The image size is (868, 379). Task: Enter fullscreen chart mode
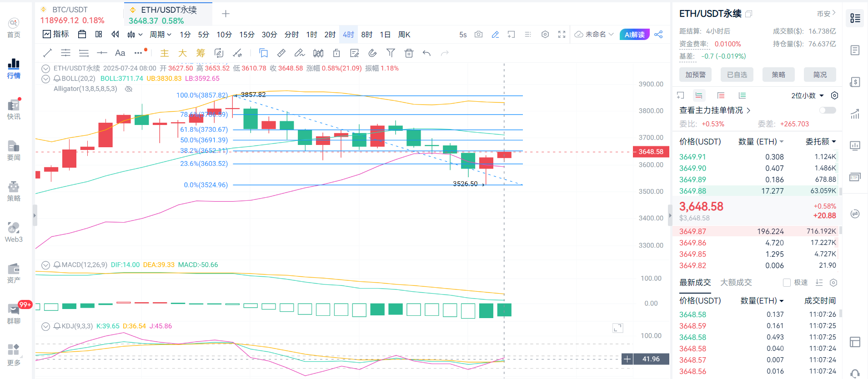pyautogui.click(x=562, y=35)
